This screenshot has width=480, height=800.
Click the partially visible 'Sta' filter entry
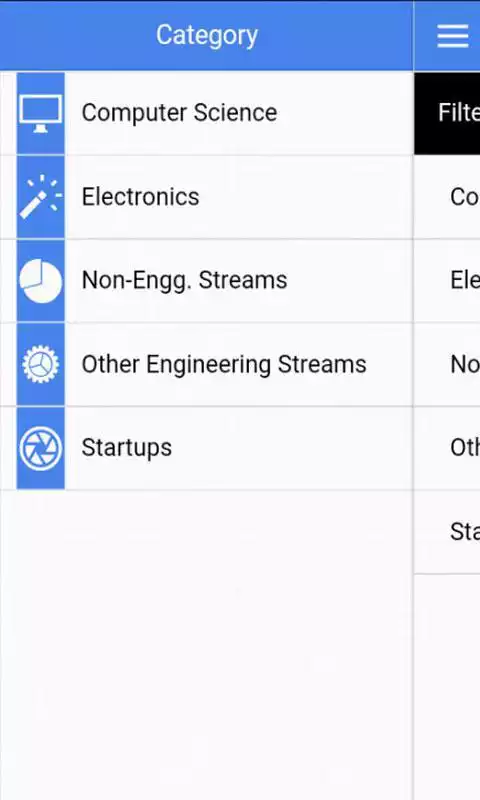447,532
